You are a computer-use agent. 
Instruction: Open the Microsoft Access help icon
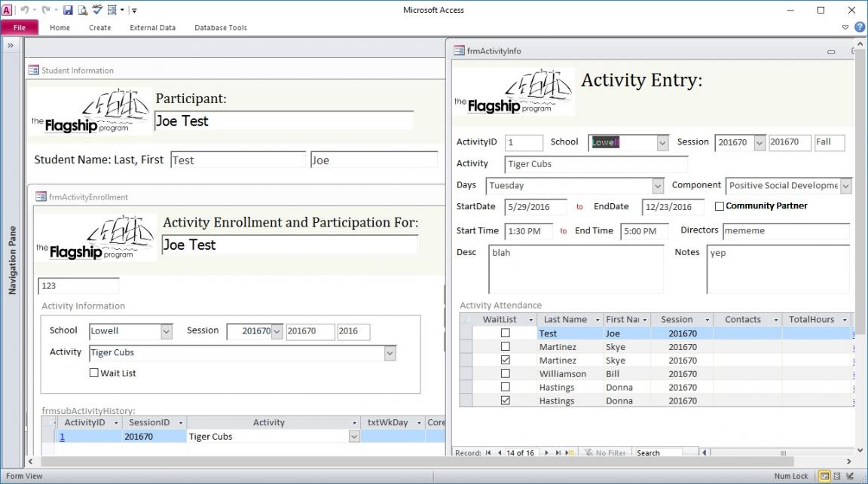coord(860,26)
